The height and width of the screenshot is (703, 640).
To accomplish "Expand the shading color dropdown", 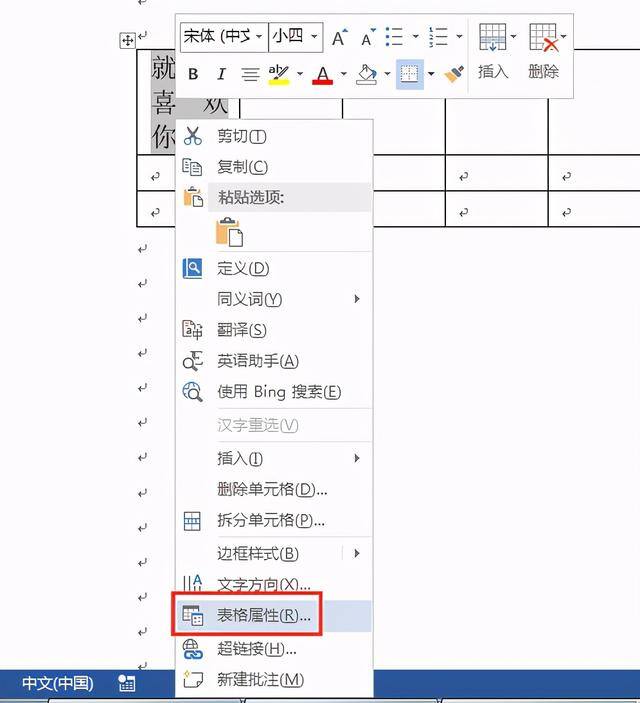I will tap(387, 74).
